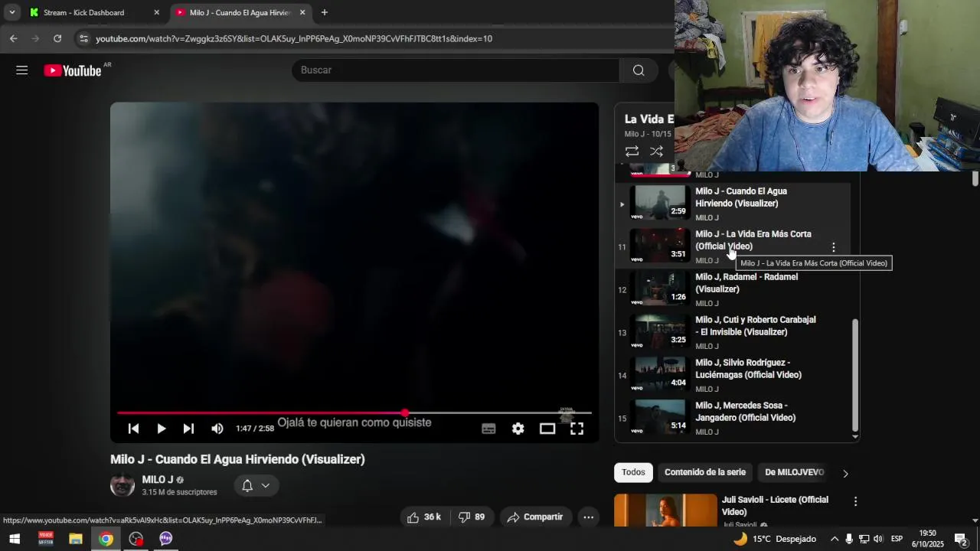The image size is (980, 551).
Task: Click the search magnifier button
Action: pyautogui.click(x=639, y=70)
